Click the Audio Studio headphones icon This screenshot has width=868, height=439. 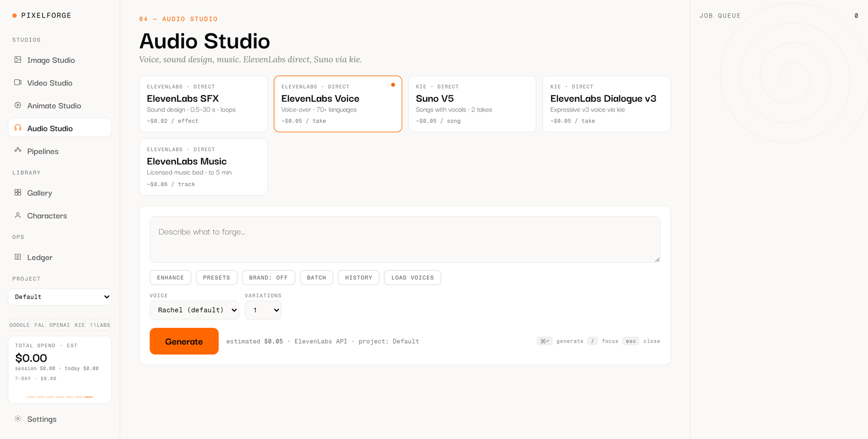pos(18,128)
